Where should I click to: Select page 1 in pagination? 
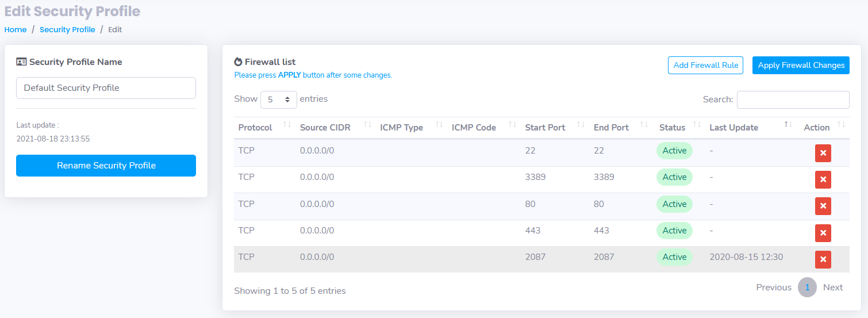coord(807,288)
